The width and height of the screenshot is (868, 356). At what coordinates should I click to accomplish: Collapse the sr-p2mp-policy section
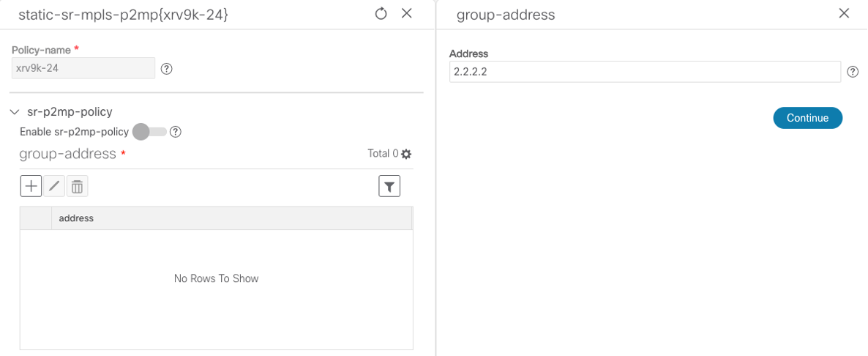[15, 112]
